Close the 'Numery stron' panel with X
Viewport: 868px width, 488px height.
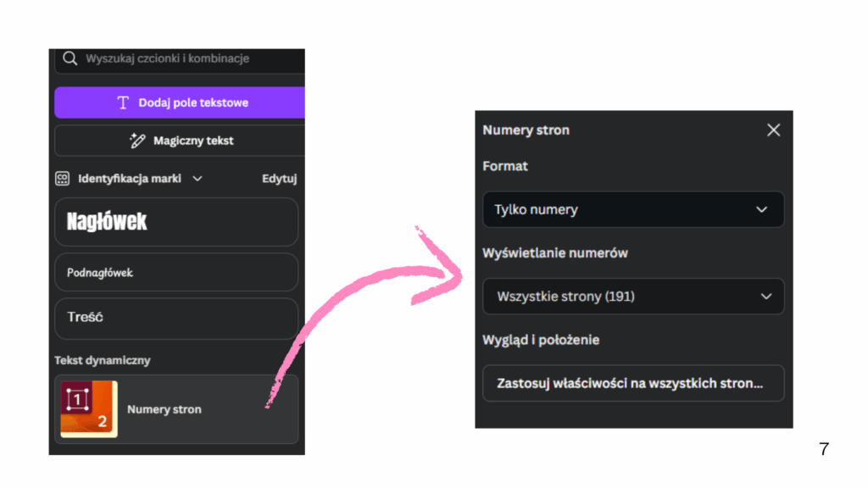(x=773, y=130)
